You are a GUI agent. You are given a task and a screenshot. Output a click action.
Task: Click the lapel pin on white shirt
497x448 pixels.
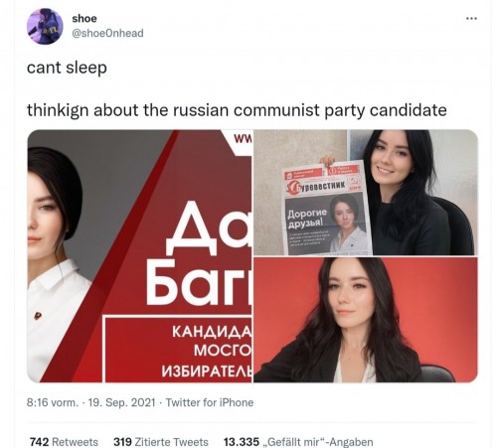pyautogui.click(x=38, y=315)
